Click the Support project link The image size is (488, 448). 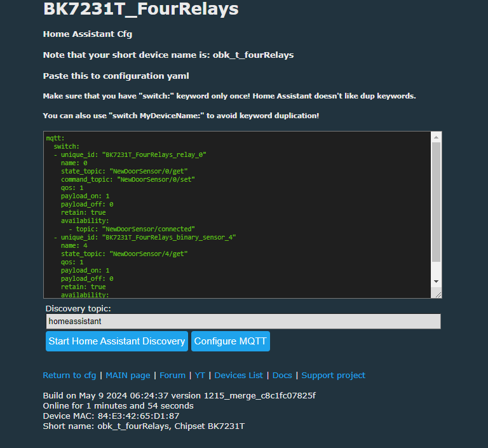pos(334,375)
